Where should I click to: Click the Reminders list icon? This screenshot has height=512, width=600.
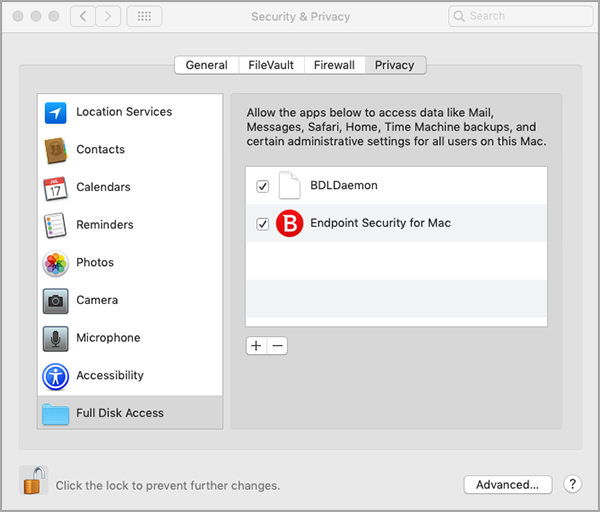pyautogui.click(x=55, y=225)
